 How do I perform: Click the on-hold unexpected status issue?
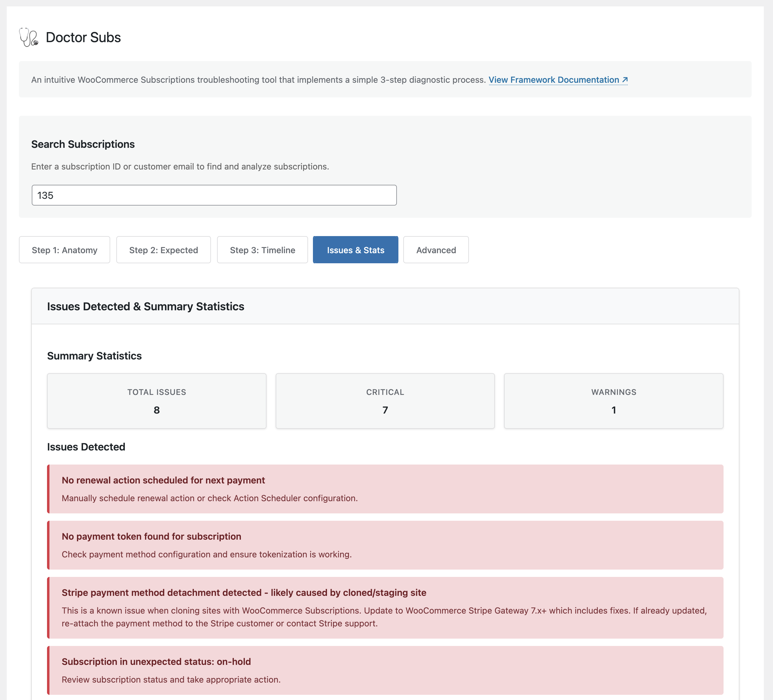(385, 670)
